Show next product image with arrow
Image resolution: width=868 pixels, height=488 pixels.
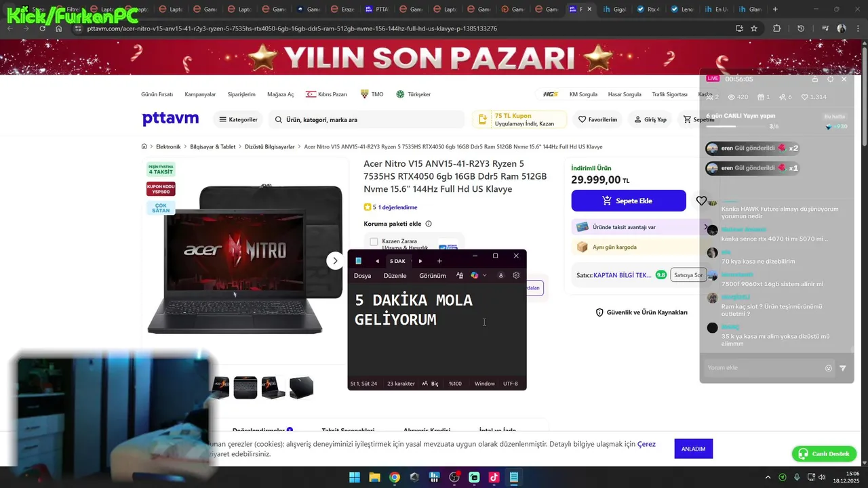(335, 260)
